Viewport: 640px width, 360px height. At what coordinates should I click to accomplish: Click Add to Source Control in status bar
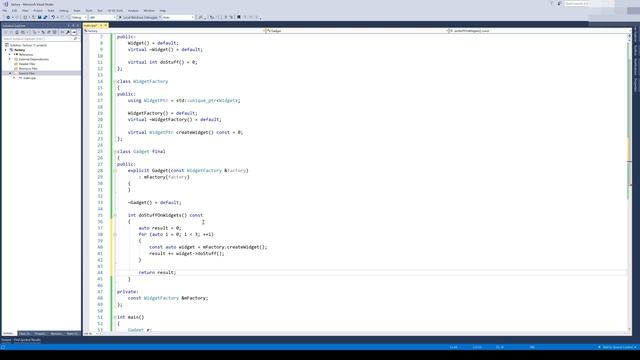tap(618, 347)
